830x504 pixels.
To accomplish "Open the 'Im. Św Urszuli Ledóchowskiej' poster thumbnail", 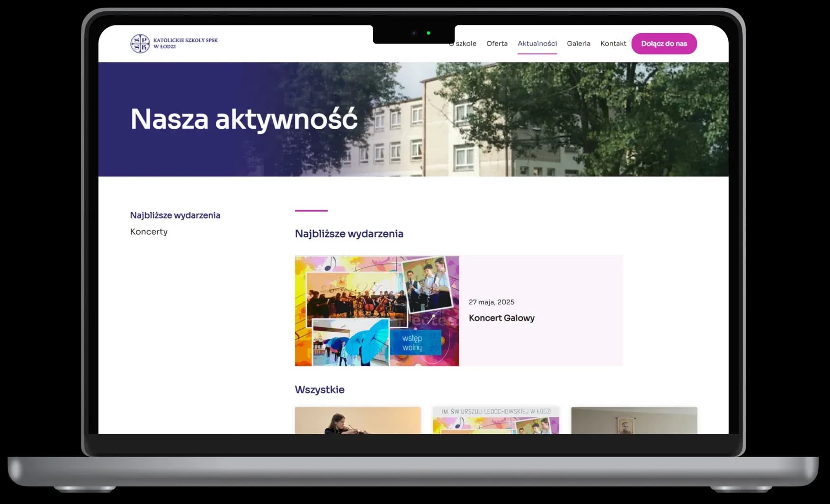I will click(x=496, y=420).
